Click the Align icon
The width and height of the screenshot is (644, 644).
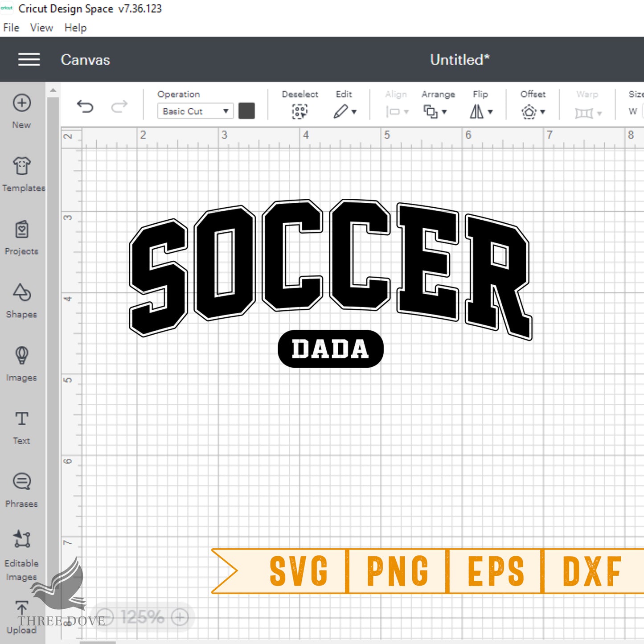393,111
